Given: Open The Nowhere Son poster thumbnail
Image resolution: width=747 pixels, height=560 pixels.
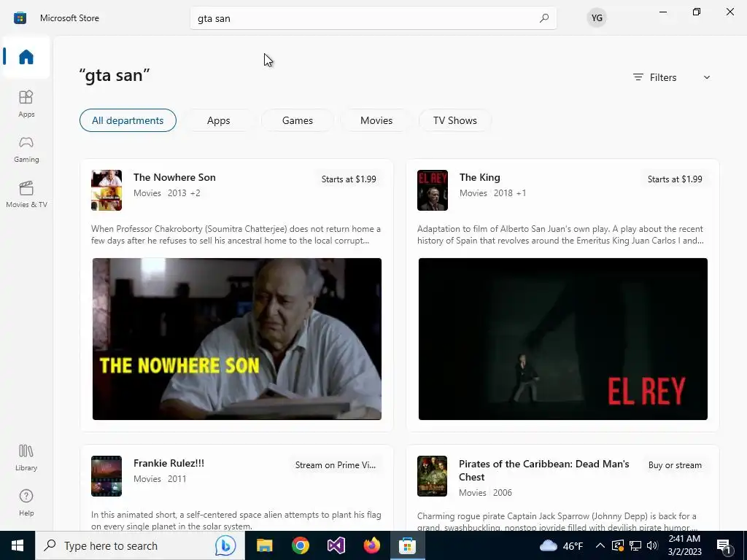Looking at the screenshot, I should (x=107, y=190).
